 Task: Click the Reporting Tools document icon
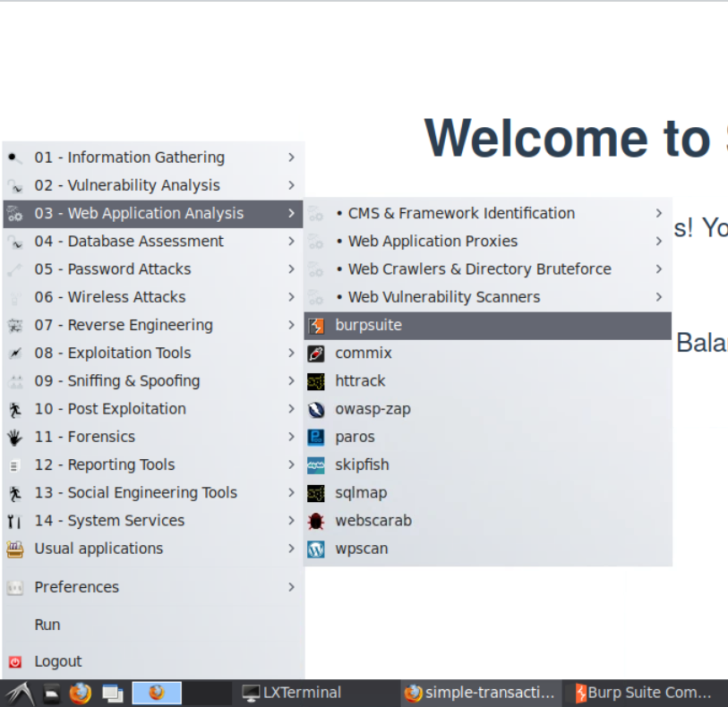[15, 465]
